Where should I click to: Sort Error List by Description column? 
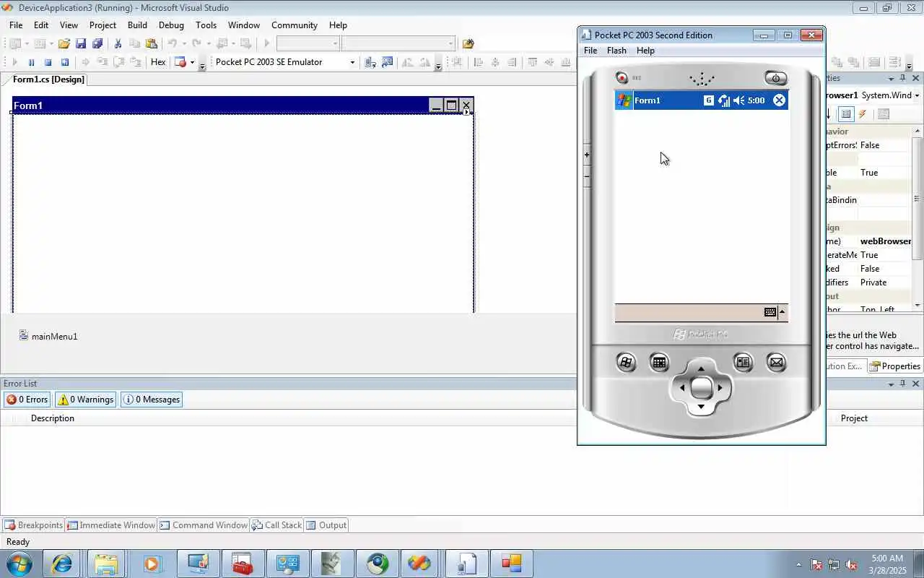coord(52,418)
